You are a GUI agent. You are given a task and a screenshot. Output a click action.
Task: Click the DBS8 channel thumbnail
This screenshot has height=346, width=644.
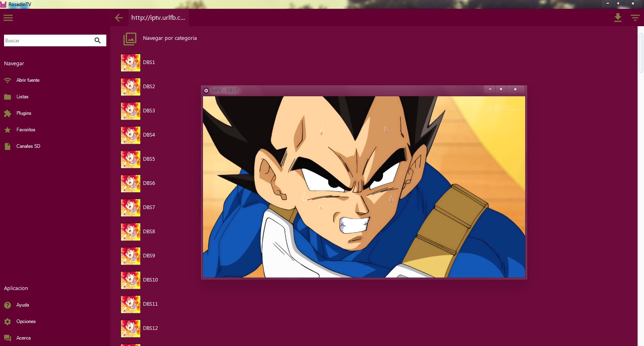pyautogui.click(x=130, y=232)
